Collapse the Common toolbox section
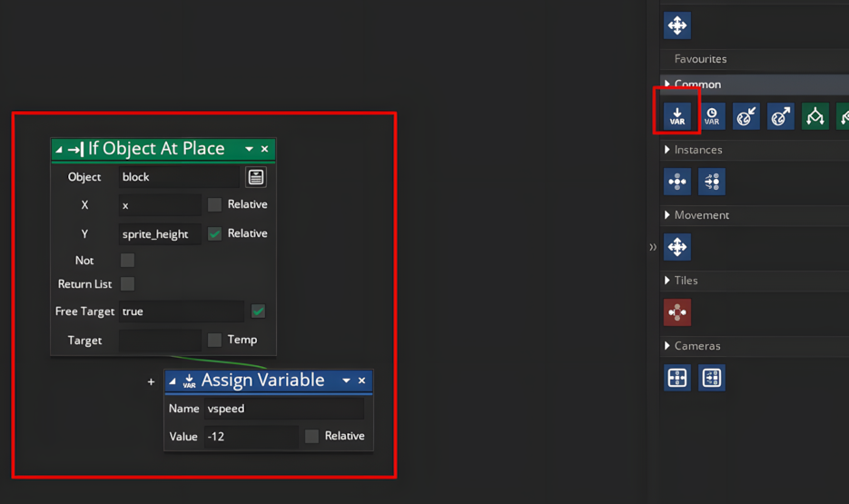 tap(667, 84)
